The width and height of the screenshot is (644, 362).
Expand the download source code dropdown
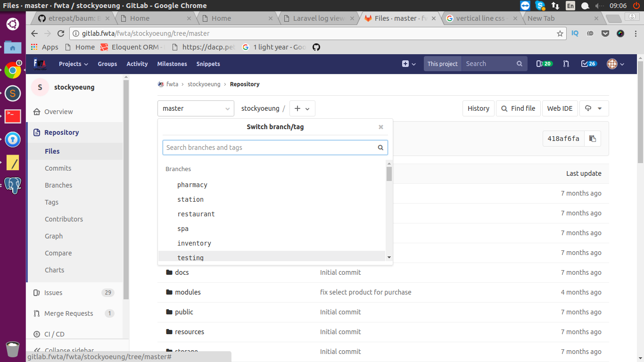tap(594, 108)
